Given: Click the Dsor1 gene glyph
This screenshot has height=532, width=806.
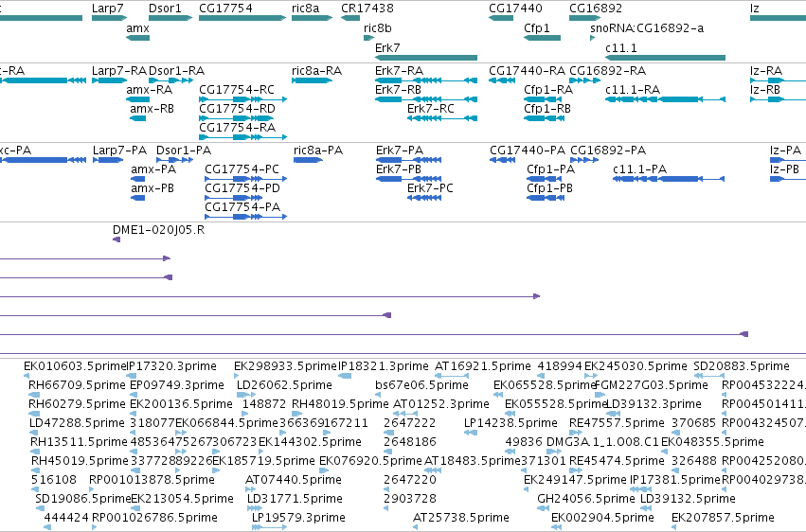Looking at the screenshot, I should coord(170,18).
